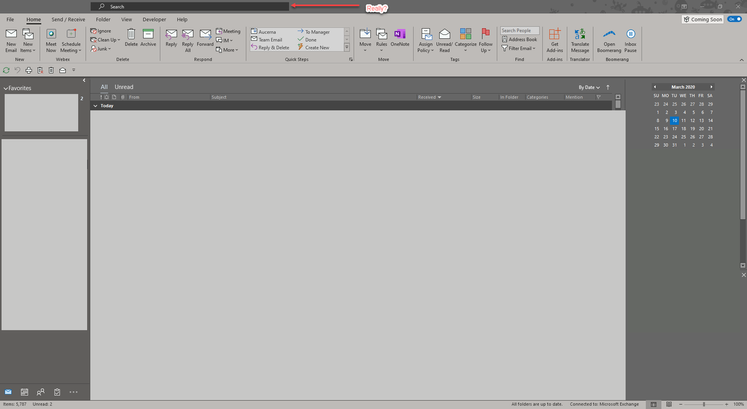
Task: Click the Ignore conversation icon
Action: tap(101, 31)
